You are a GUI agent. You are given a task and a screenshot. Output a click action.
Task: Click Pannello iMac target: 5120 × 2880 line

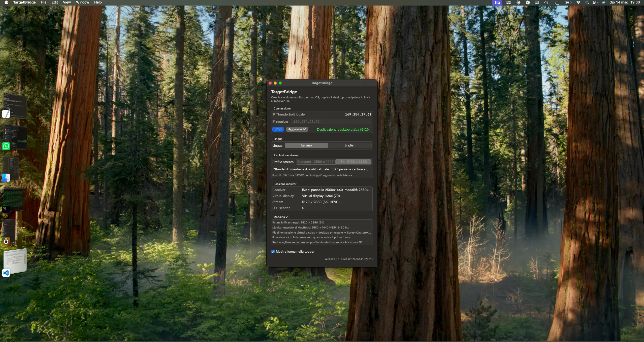pyautogui.click(x=298, y=222)
